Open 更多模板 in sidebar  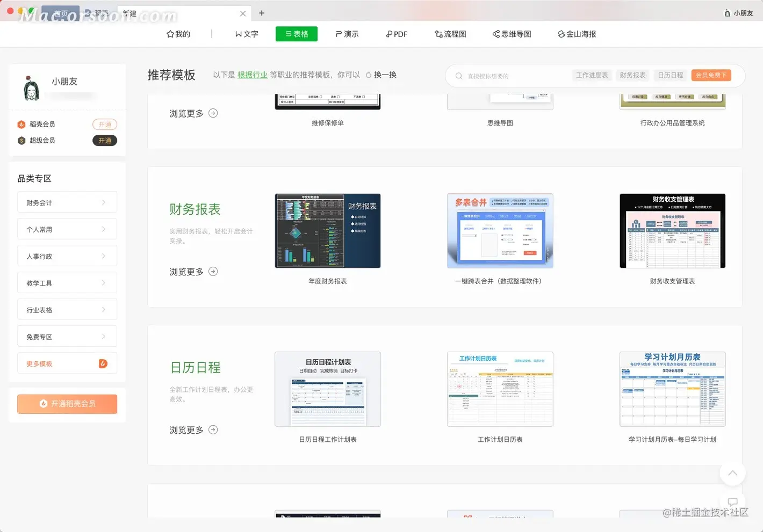67,363
